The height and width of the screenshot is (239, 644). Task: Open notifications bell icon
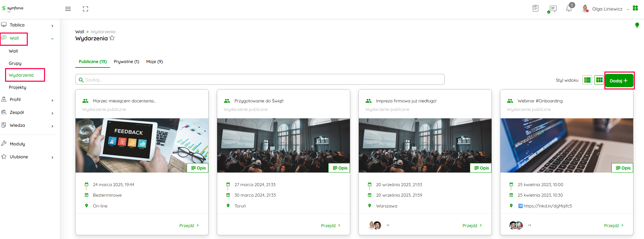(569, 9)
